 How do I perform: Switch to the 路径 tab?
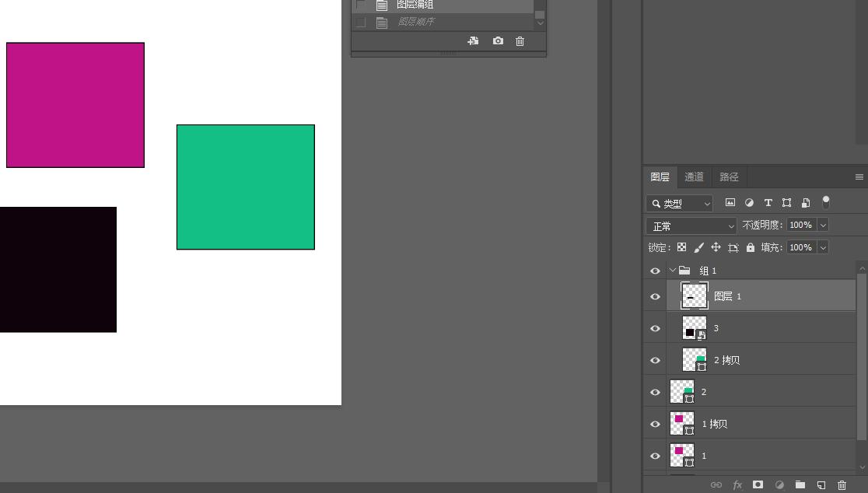coord(729,177)
